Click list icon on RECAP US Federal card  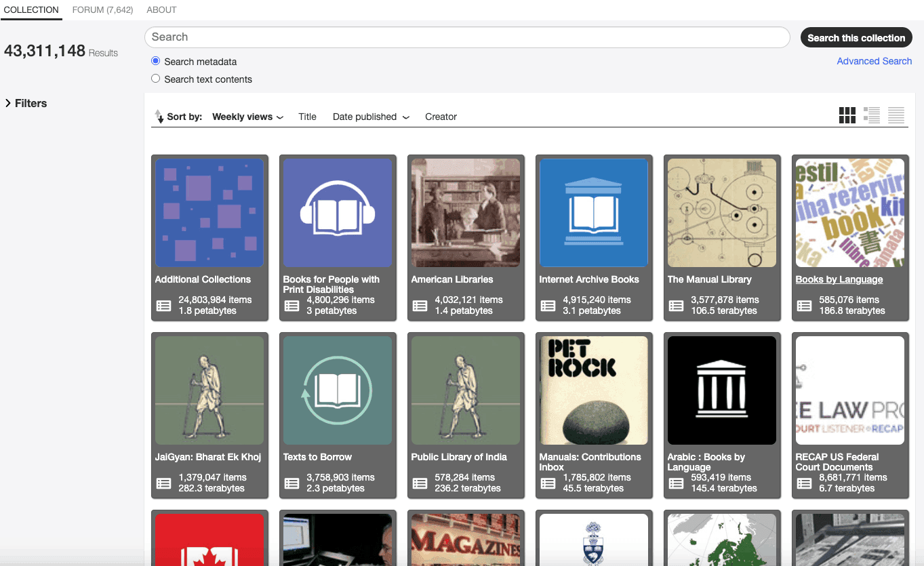click(805, 483)
